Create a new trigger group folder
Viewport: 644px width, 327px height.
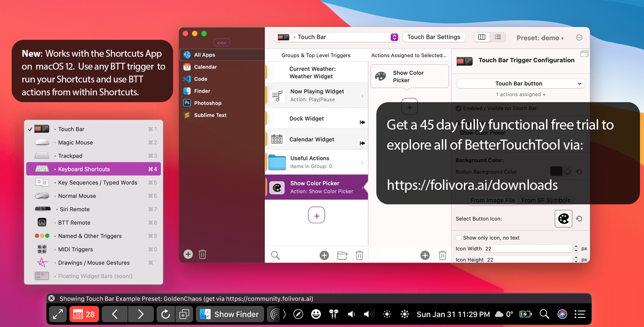point(343,255)
